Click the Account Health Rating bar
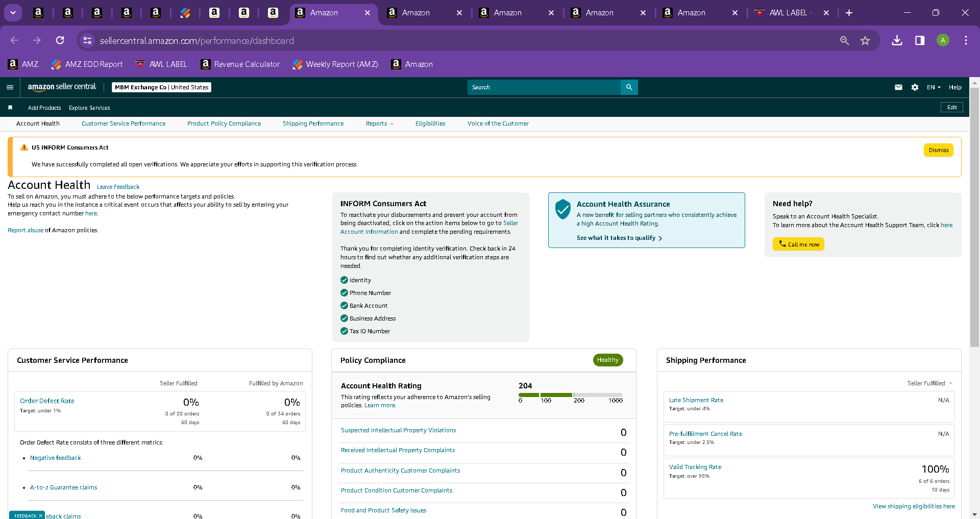Image resolution: width=980 pixels, height=519 pixels. (571, 395)
